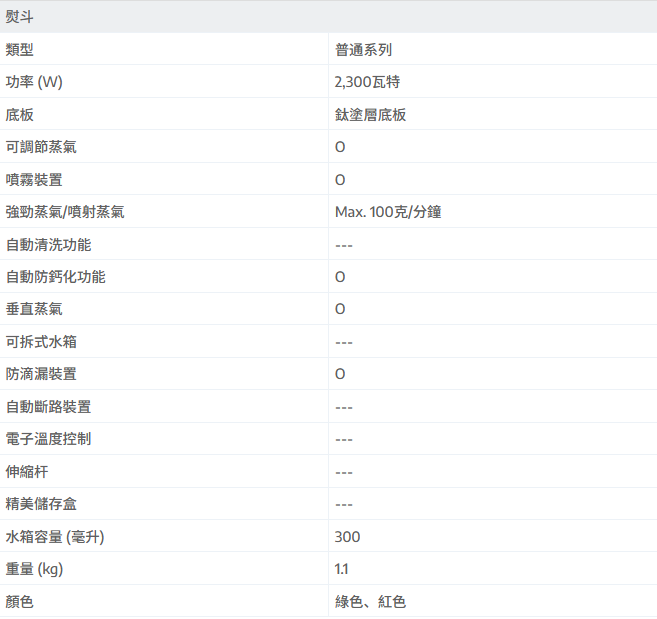The width and height of the screenshot is (657, 619).
Task: Click the 綠色、紅色 colour value
Action: click(x=370, y=602)
